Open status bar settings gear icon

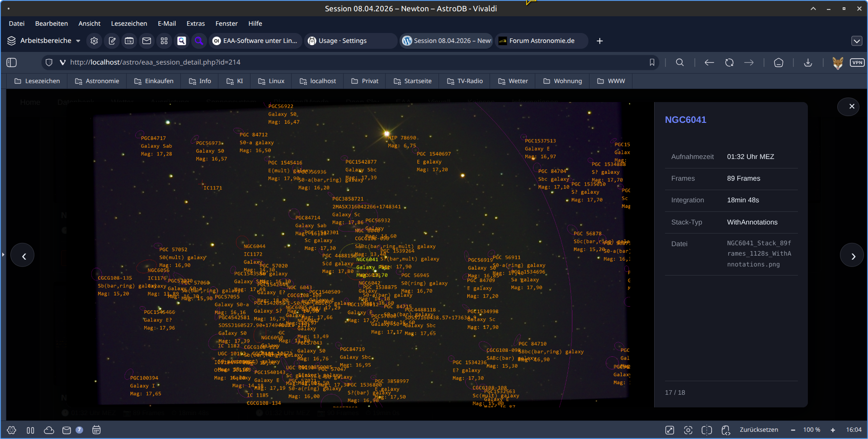(x=12, y=430)
